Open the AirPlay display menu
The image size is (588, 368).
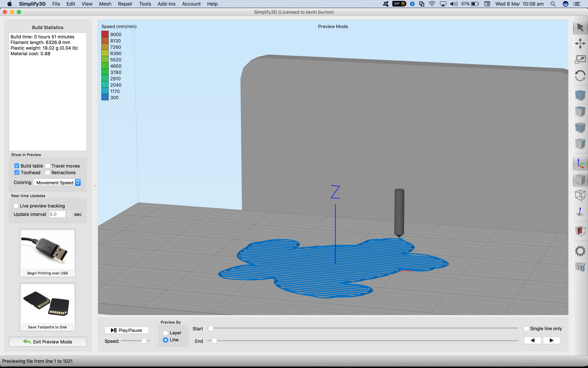[443, 4]
